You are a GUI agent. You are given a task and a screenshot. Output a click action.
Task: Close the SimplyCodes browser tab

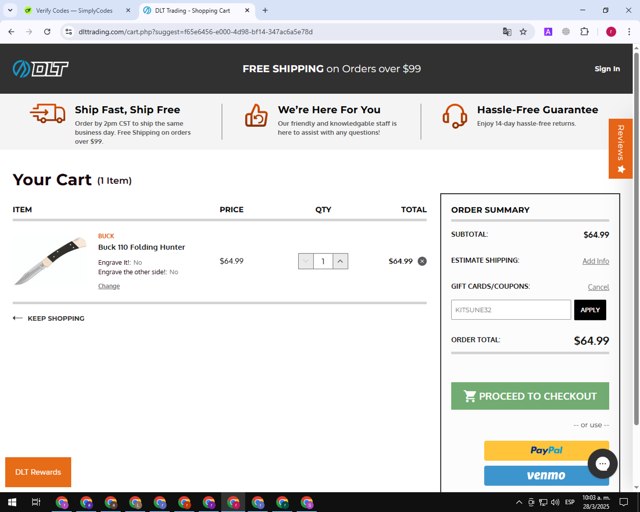(x=128, y=11)
